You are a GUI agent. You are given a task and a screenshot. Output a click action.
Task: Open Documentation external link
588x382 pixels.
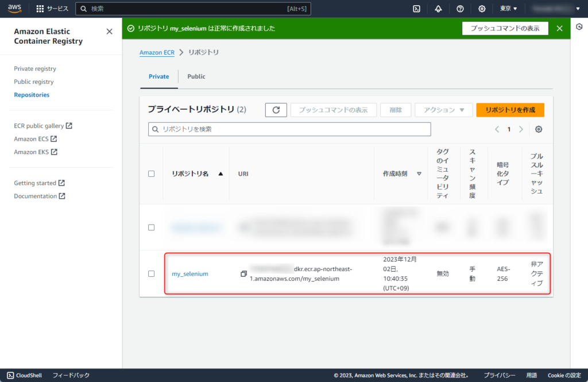click(40, 196)
